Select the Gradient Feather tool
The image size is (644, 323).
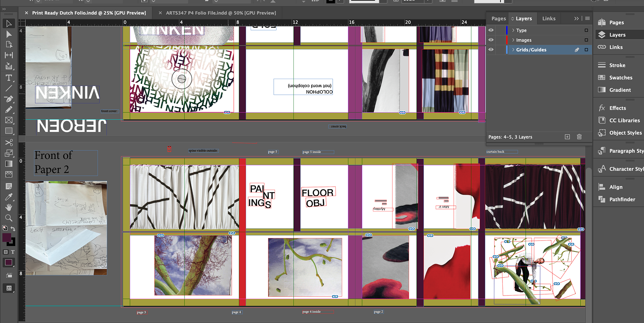click(9, 174)
